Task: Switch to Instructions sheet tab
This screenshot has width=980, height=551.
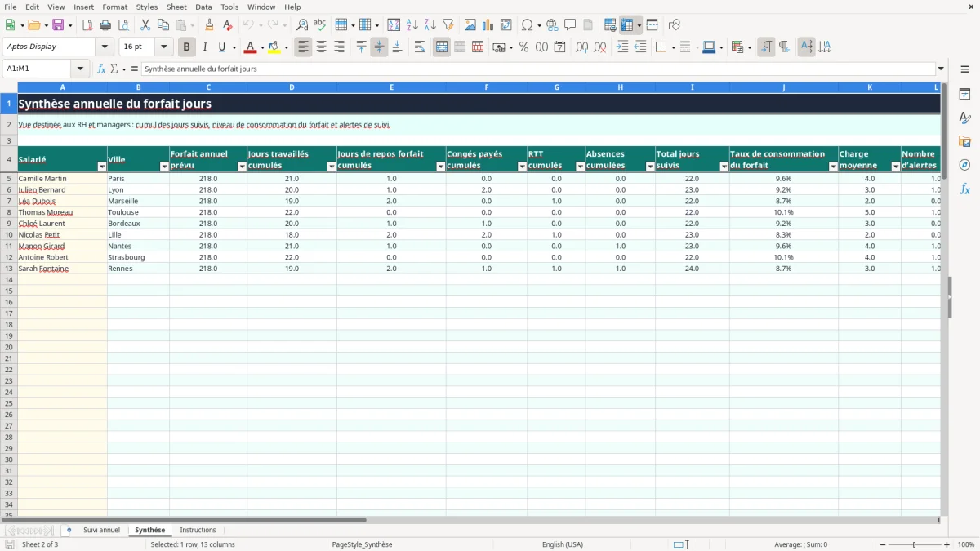Action: click(x=198, y=531)
